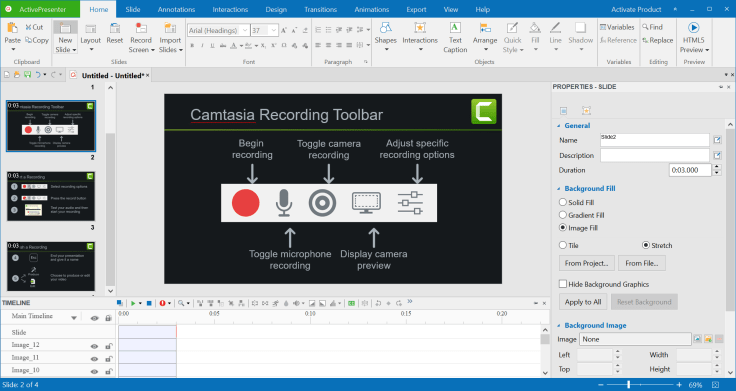
Task: Zoom in with the plus button
Action: click(x=679, y=385)
